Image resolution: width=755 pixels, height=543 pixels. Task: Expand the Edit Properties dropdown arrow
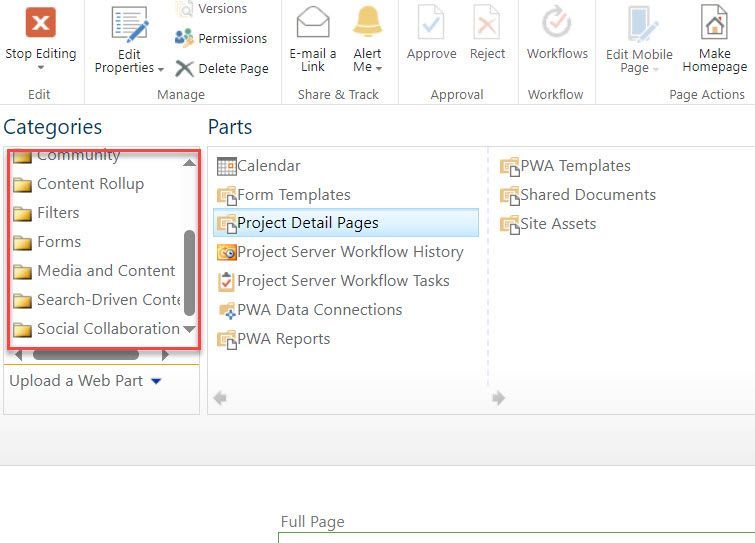[x=160, y=69]
